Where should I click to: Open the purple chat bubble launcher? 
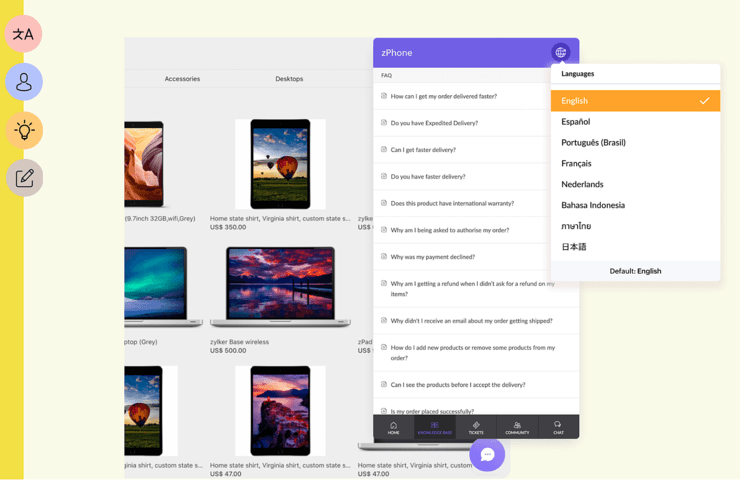[x=487, y=454]
